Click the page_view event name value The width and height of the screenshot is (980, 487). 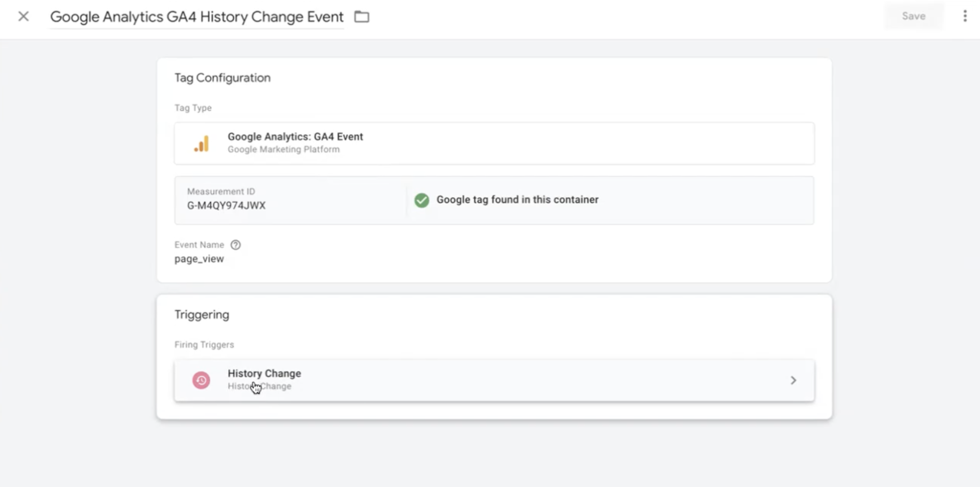tap(199, 259)
